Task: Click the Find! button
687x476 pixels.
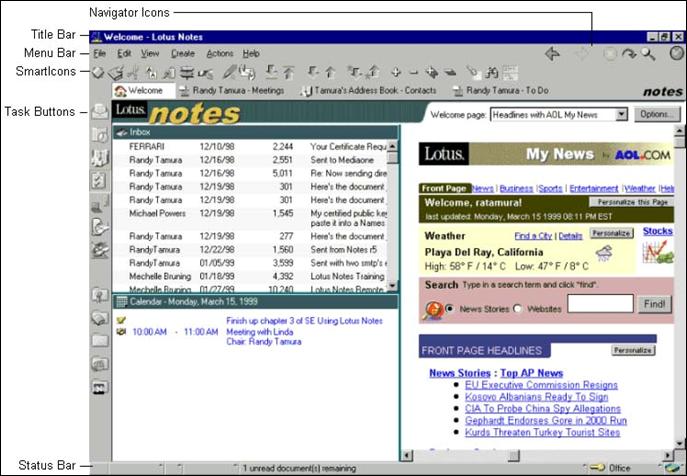Action: [x=655, y=303]
